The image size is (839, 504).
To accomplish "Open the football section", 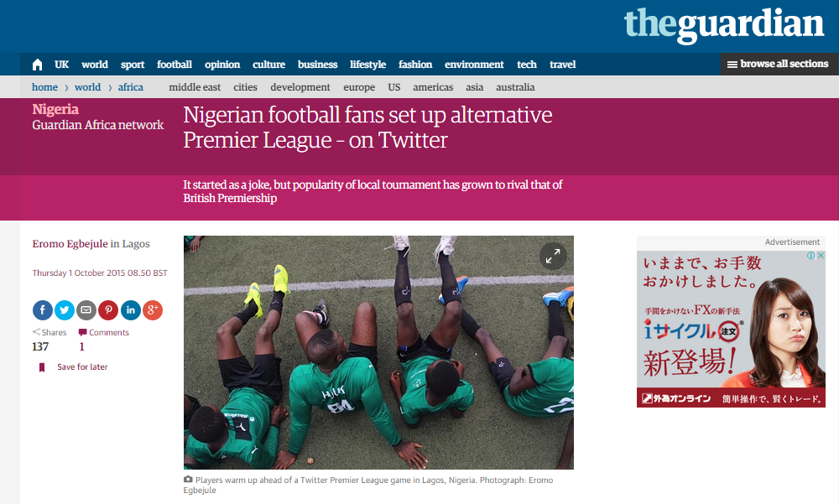I will (175, 65).
